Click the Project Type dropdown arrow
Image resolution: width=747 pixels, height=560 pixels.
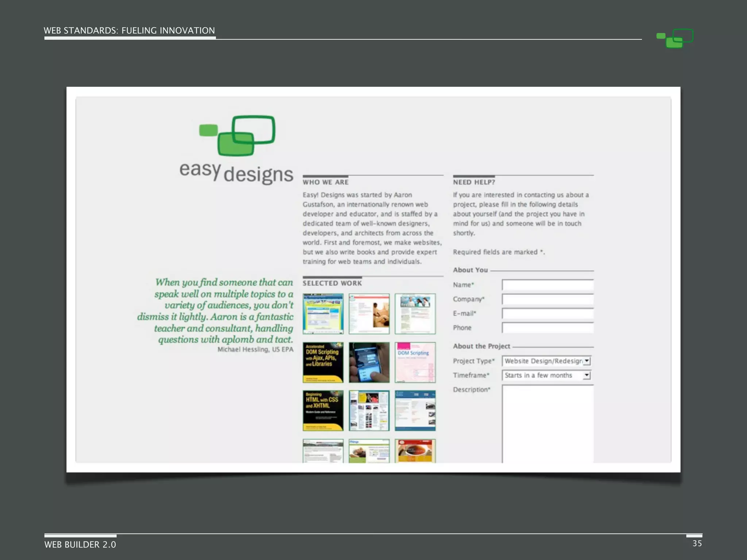pyautogui.click(x=587, y=361)
